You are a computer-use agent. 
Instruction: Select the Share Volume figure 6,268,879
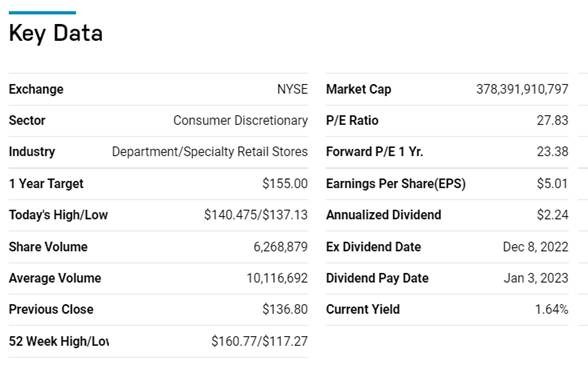(280, 247)
